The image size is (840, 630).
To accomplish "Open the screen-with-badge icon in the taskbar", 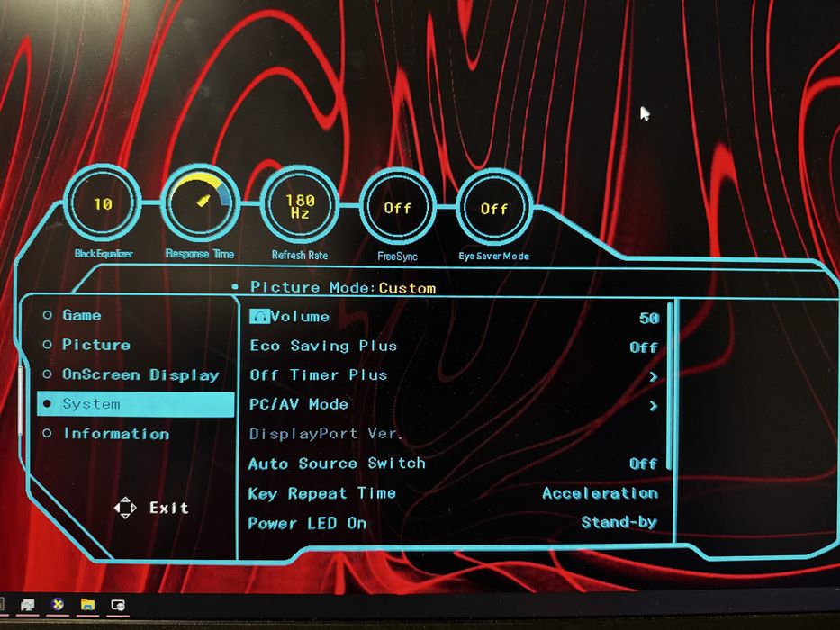I will (118, 605).
